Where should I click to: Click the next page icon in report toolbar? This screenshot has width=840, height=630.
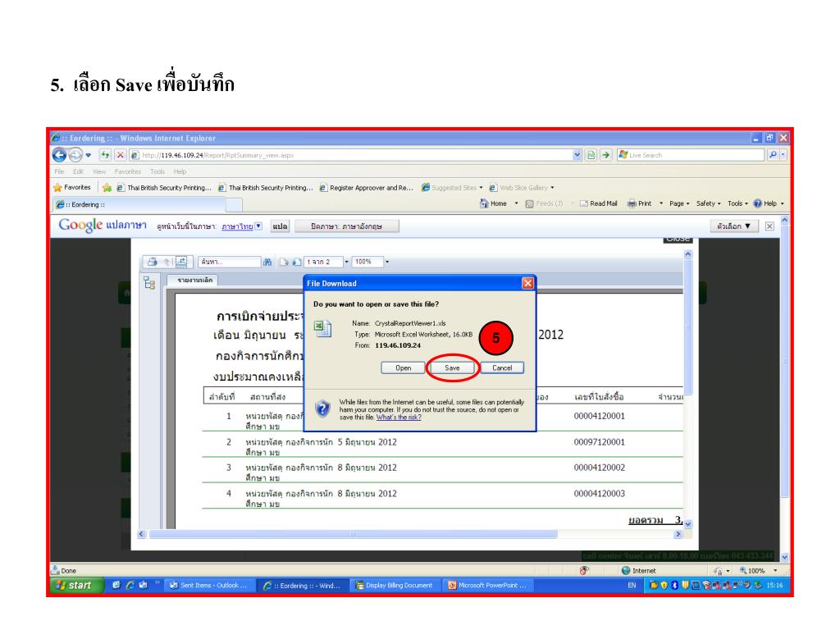click(x=297, y=262)
